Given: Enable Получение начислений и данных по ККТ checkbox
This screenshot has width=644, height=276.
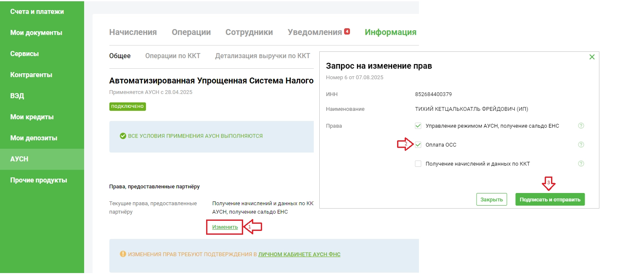Looking at the screenshot, I should (418, 163).
